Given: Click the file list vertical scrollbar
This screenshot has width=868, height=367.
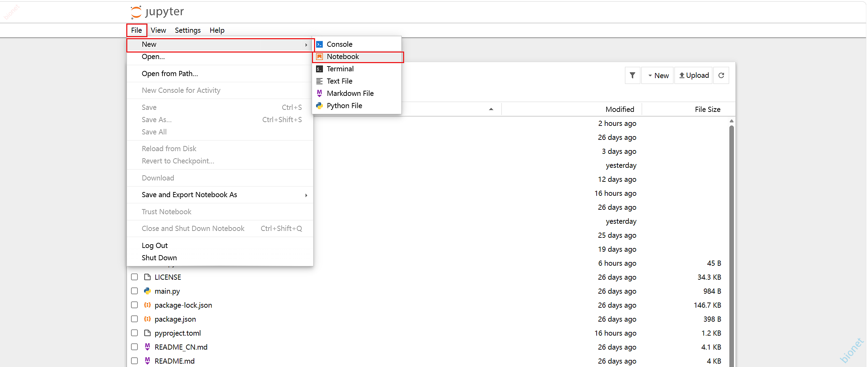Looking at the screenshot, I should pyautogui.click(x=731, y=246).
